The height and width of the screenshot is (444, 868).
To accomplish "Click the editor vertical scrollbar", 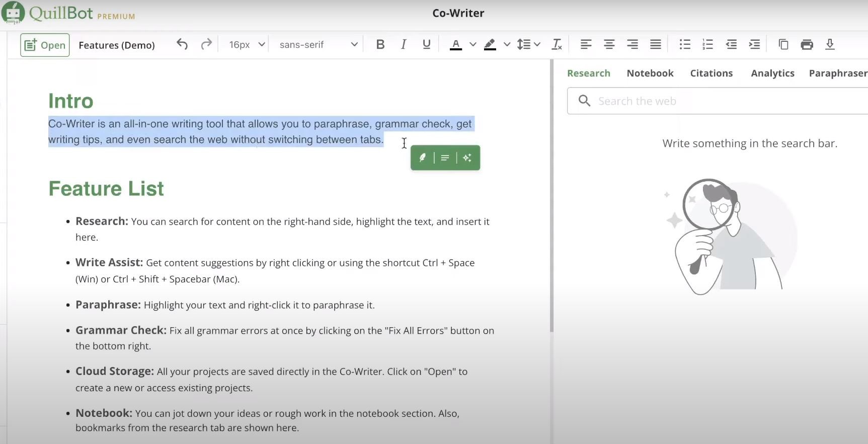I will 551,196.
